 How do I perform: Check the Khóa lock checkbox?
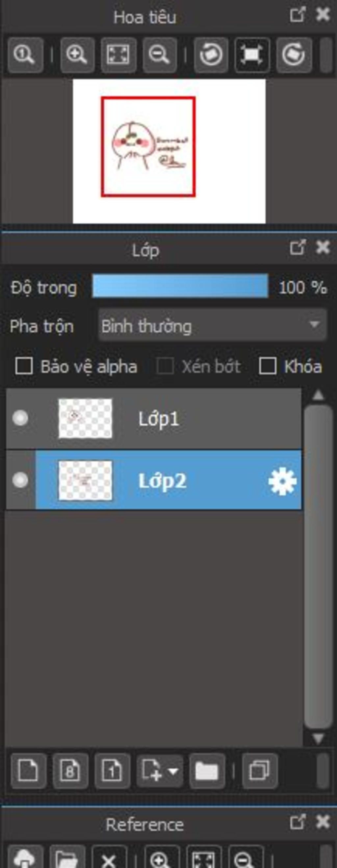tap(268, 366)
